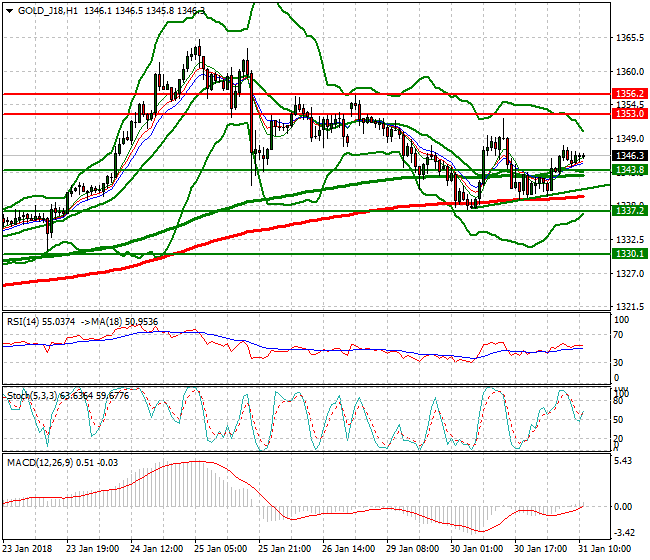Select the green 1330.1 level label
Screen dimensions: 650x560
(x=629, y=253)
